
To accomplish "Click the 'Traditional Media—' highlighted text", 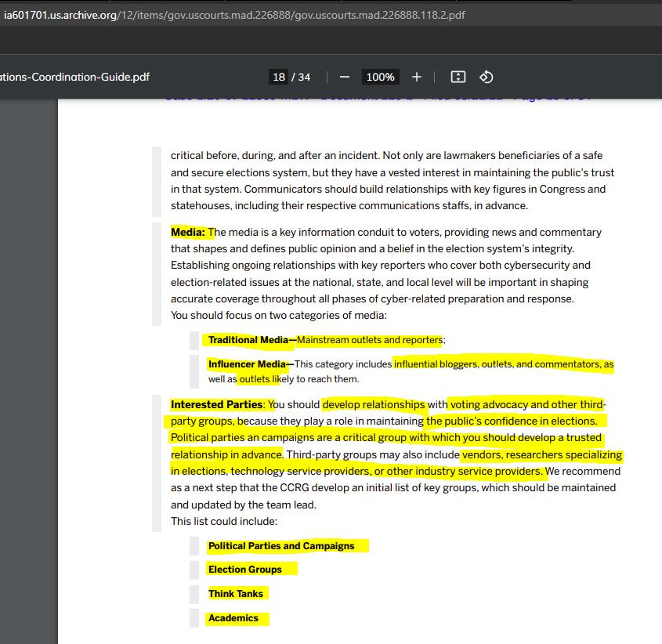I will [x=252, y=340].
